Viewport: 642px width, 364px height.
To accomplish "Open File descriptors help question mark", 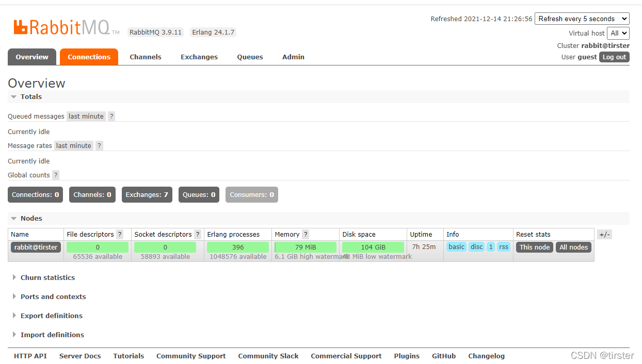I will tap(120, 235).
